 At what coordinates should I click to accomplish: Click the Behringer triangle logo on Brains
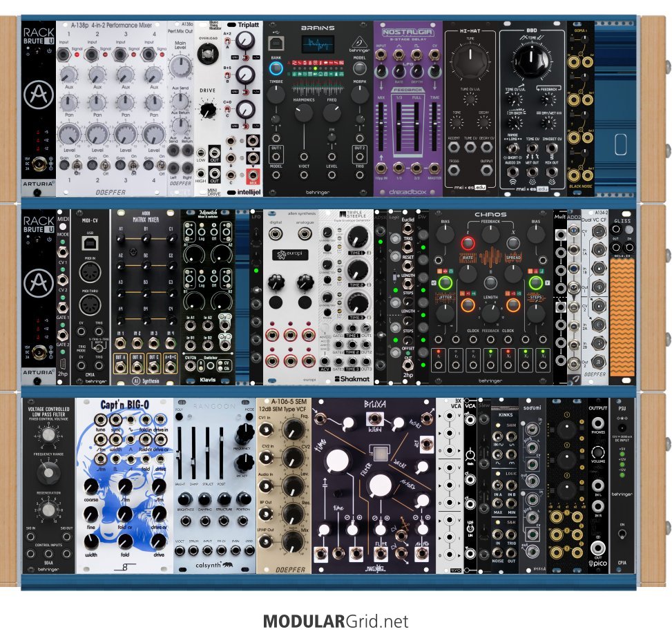click(359, 42)
